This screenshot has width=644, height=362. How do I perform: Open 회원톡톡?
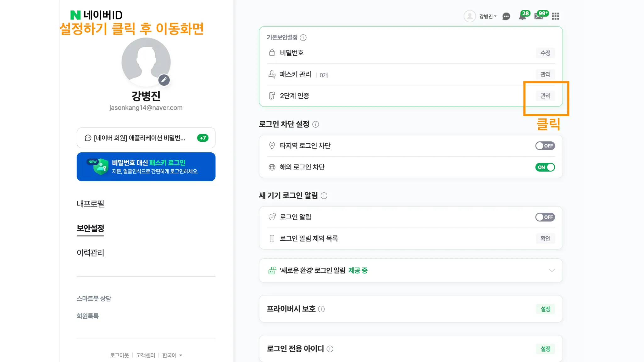click(x=88, y=316)
